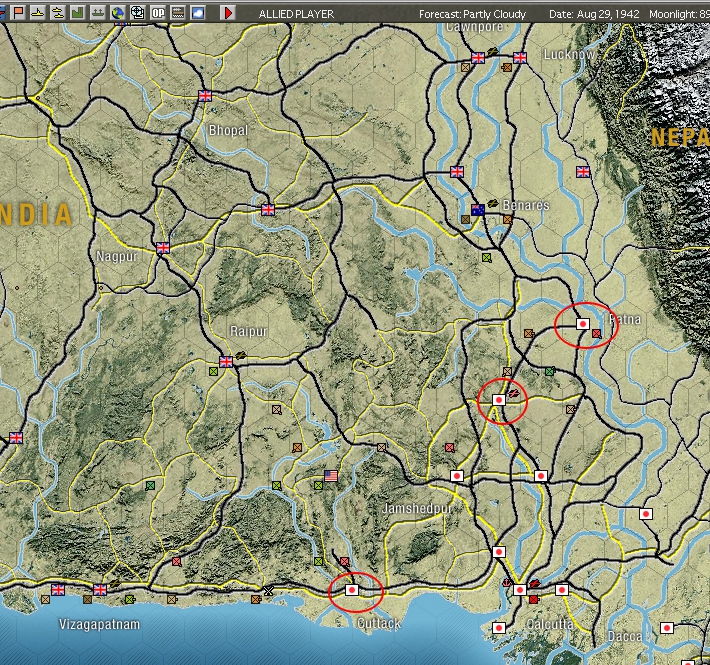710x665 pixels.
Task: Select the British flag base above Bhopal
Action: point(205,96)
